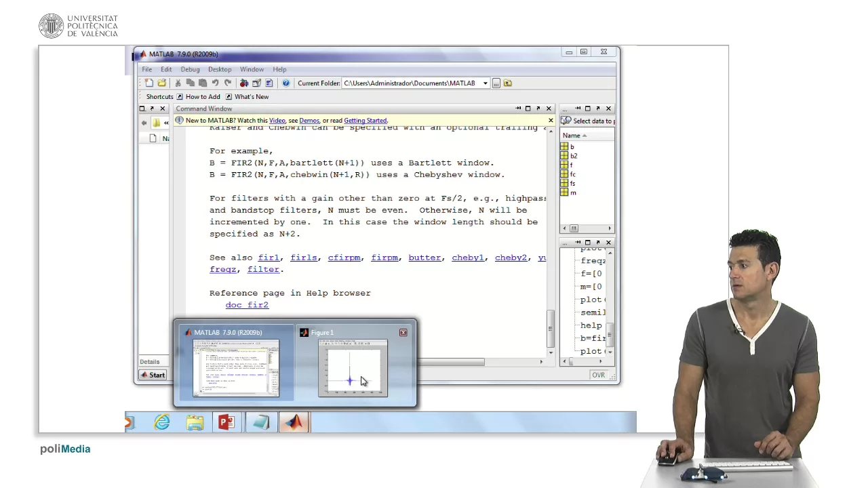The image size is (868, 488).
Task: Click the MATLAB Start button
Action: coord(153,375)
